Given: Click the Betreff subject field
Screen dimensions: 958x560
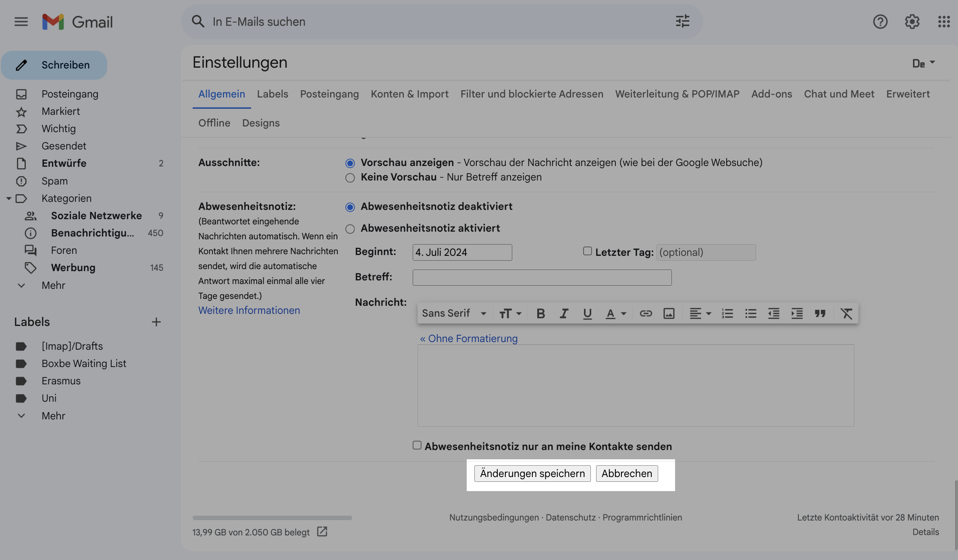Looking at the screenshot, I should pos(542,278).
